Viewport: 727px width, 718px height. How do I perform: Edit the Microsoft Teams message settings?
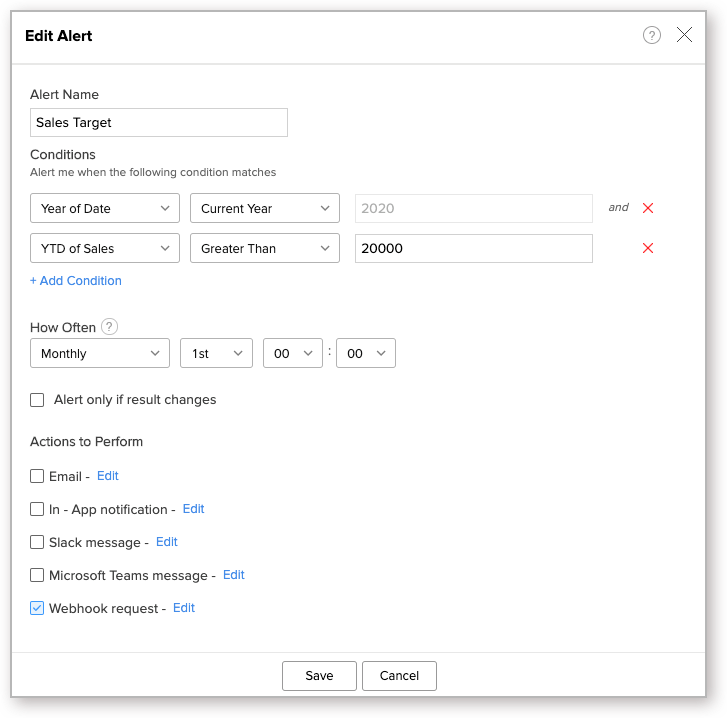234,575
